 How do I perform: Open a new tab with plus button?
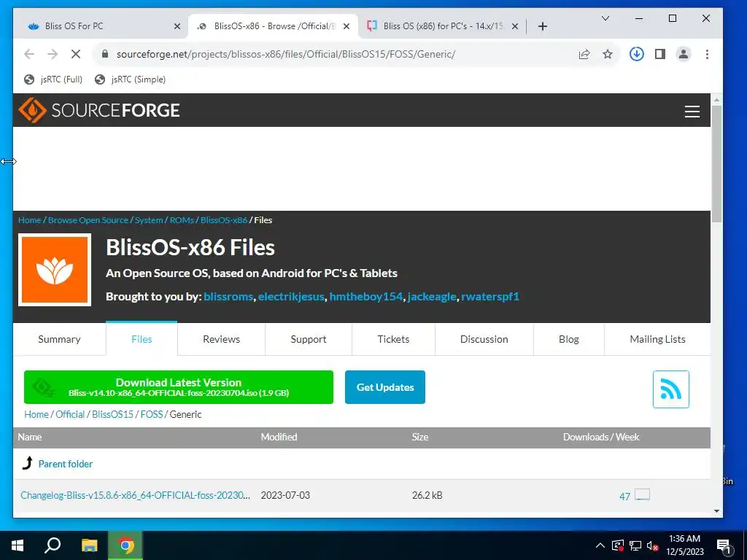[543, 26]
